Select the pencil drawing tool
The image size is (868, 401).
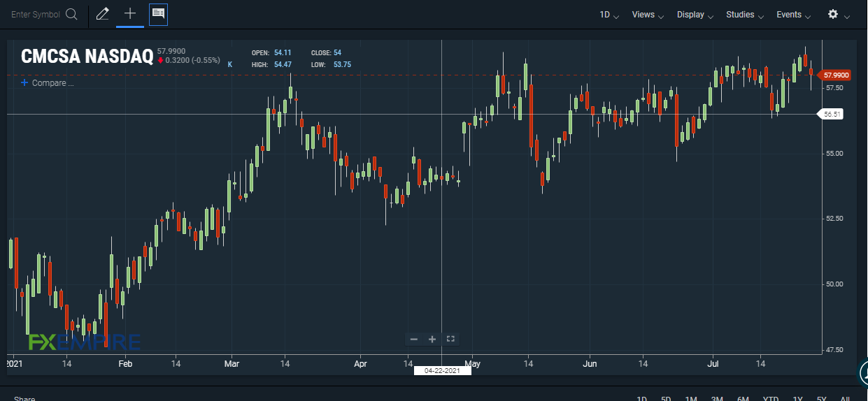pyautogui.click(x=103, y=14)
